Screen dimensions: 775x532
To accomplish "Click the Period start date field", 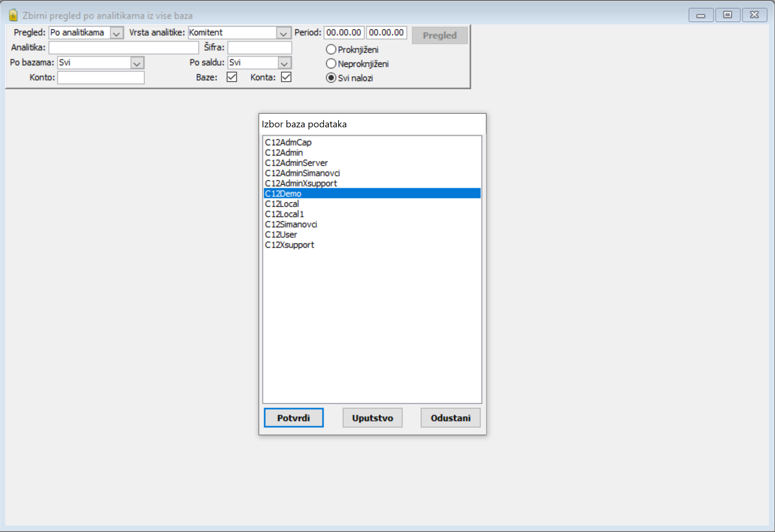I will pos(344,33).
